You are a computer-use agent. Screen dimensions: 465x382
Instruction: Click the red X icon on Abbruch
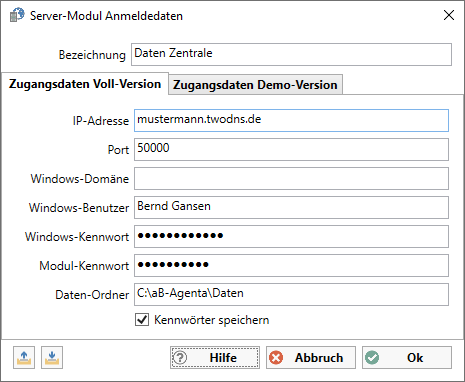[x=276, y=358]
